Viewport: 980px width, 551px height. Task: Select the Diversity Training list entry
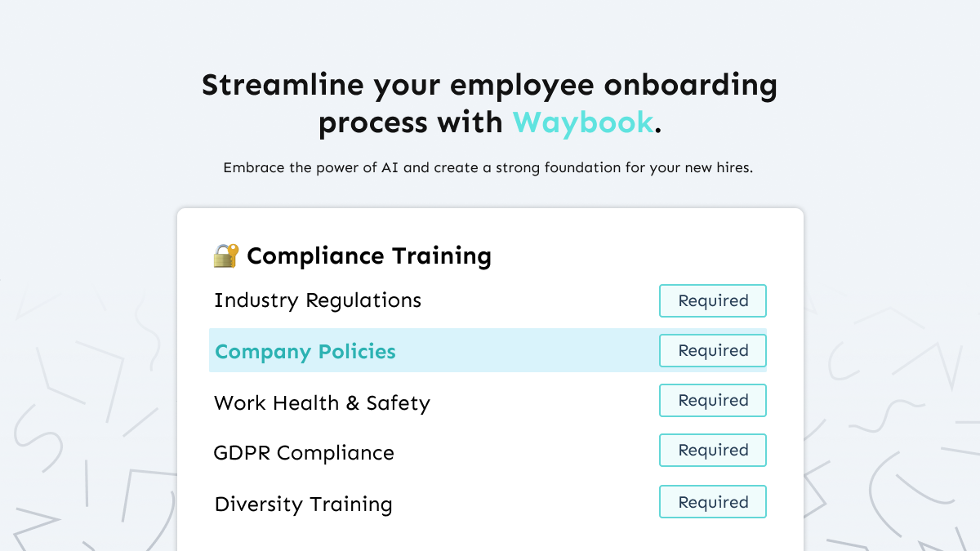(303, 504)
